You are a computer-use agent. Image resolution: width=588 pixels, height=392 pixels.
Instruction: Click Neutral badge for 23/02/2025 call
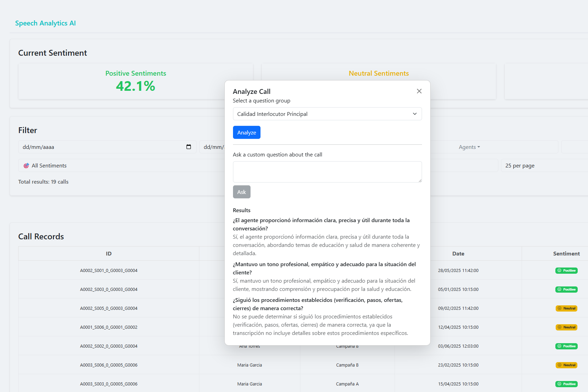pos(566,365)
